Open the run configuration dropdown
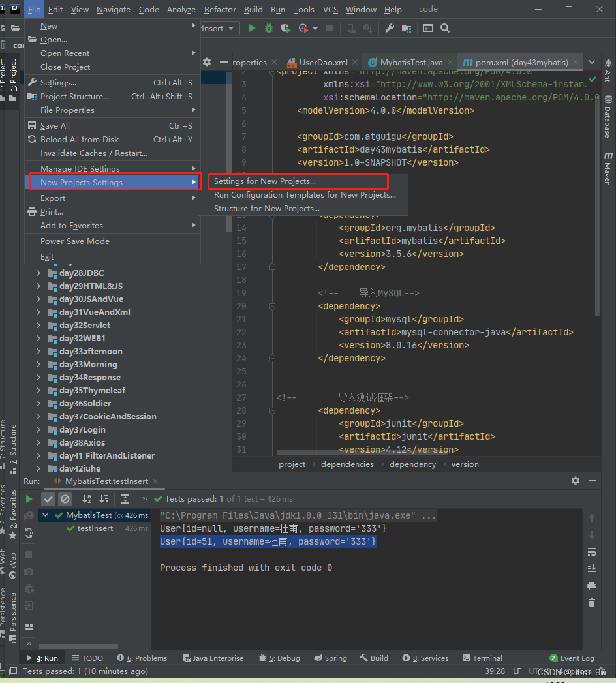 click(220, 28)
